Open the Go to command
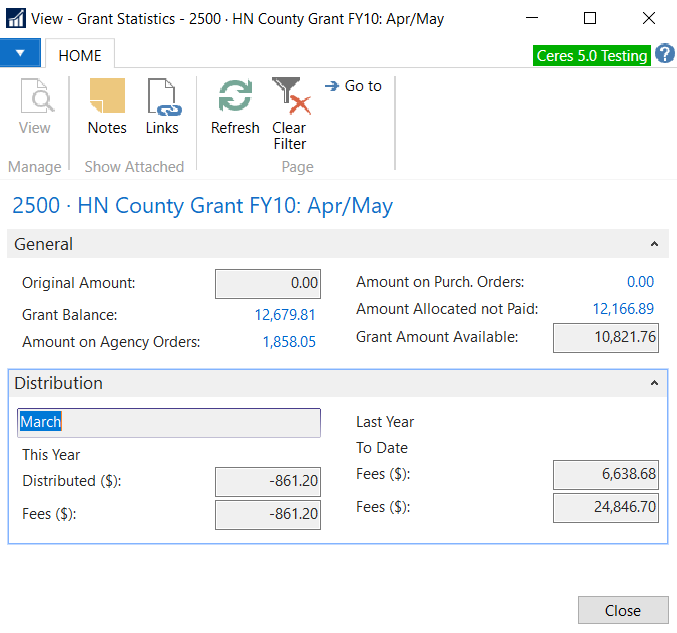This screenshot has height=633, width=677. click(x=354, y=86)
